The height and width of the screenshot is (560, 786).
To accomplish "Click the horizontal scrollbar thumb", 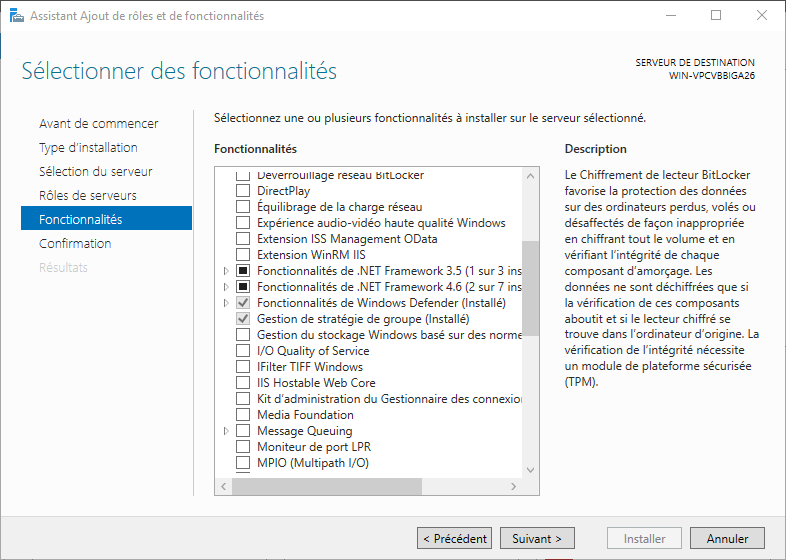I will 327,486.
